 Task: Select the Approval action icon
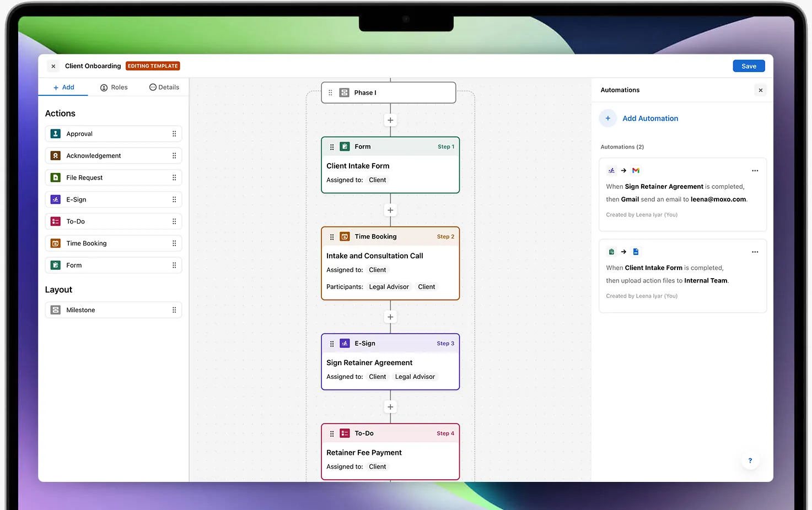click(x=55, y=133)
